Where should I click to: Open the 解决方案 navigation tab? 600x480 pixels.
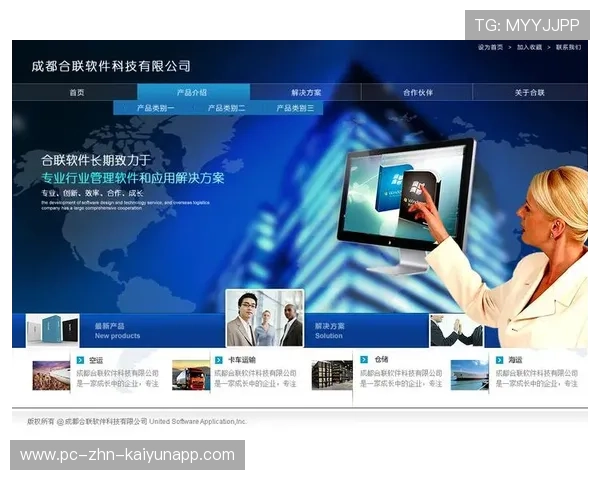pyautogui.click(x=306, y=93)
